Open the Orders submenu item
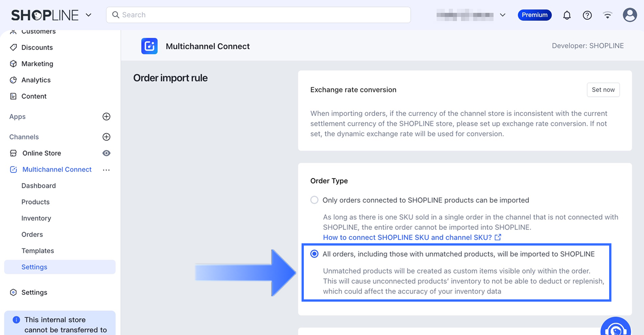The image size is (644, 335). point(32,235)
